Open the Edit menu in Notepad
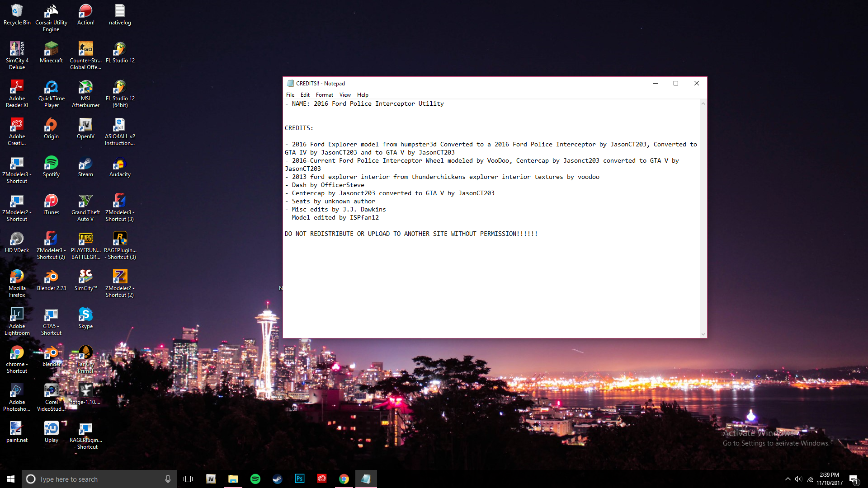Image resolution: width=868 pixels, height=488 pixels. 305,95
